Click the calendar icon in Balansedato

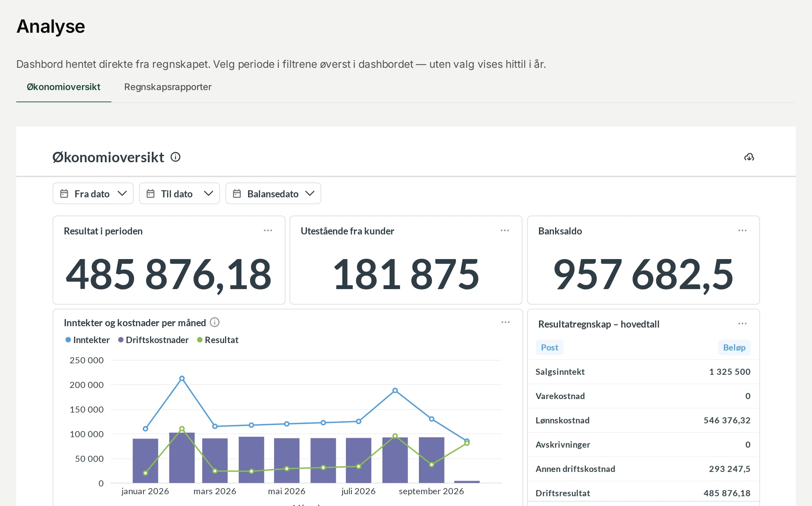(237, 194)
